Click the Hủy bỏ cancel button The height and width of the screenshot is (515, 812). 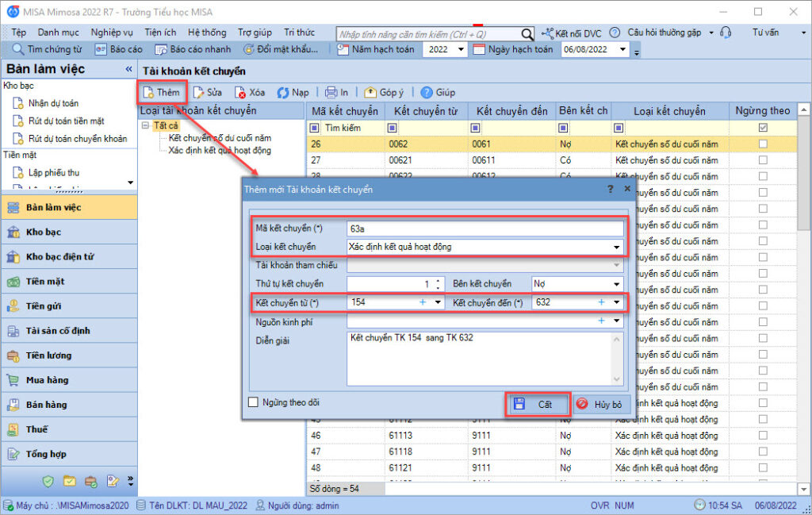[x=599, y=404]
